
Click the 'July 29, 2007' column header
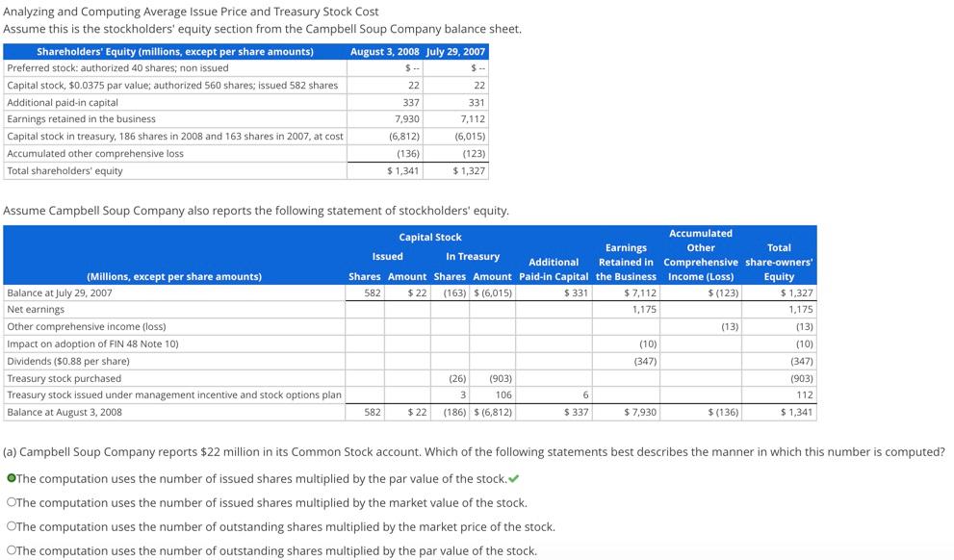point(455,49)
